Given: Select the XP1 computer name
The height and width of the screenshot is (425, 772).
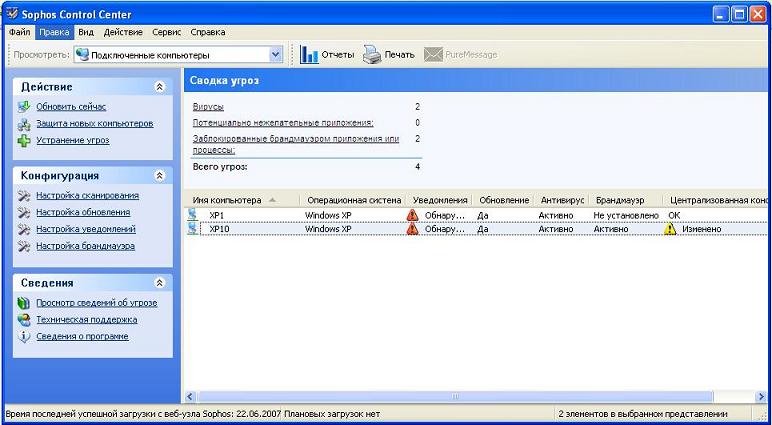Looking at the screenshot, I should click(217, 216).
